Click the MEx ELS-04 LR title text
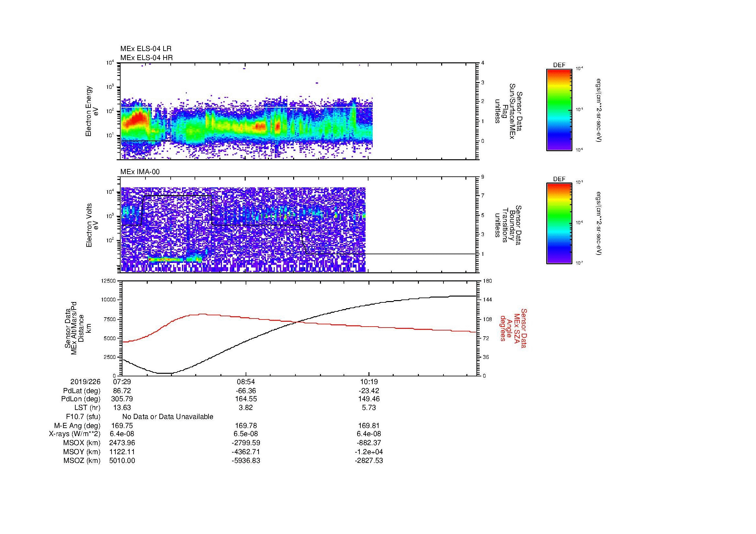 [x=146, y=49]
